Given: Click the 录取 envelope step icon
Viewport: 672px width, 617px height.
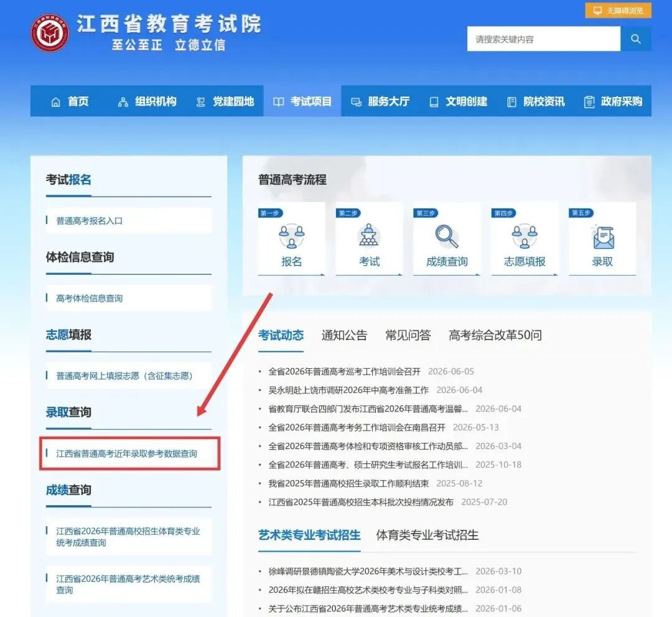Looking at the screenshot, I should click(603, 237).
